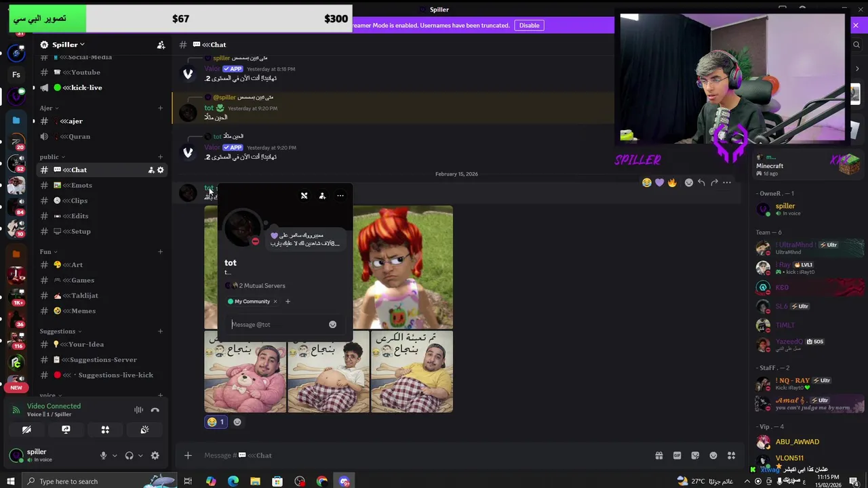Image resolution: width=868 pixels, height=488 pixels.
Task: Add a channel to the Suggestions category
Action: click(161, 331)
